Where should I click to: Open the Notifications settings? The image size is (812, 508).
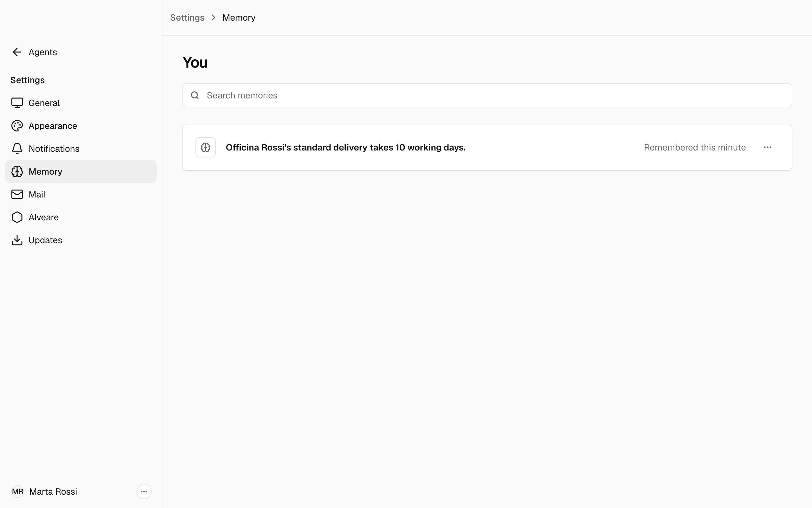[x=81, y=149]
